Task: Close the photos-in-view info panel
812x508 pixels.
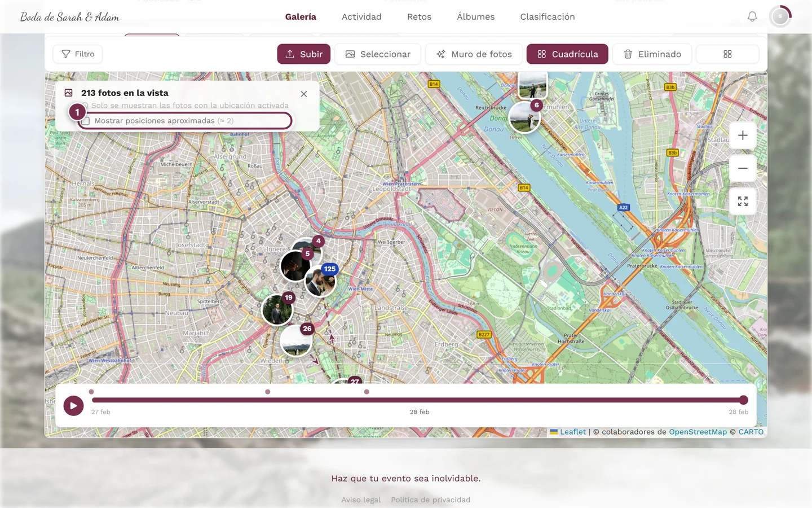Action: point(304,94)
